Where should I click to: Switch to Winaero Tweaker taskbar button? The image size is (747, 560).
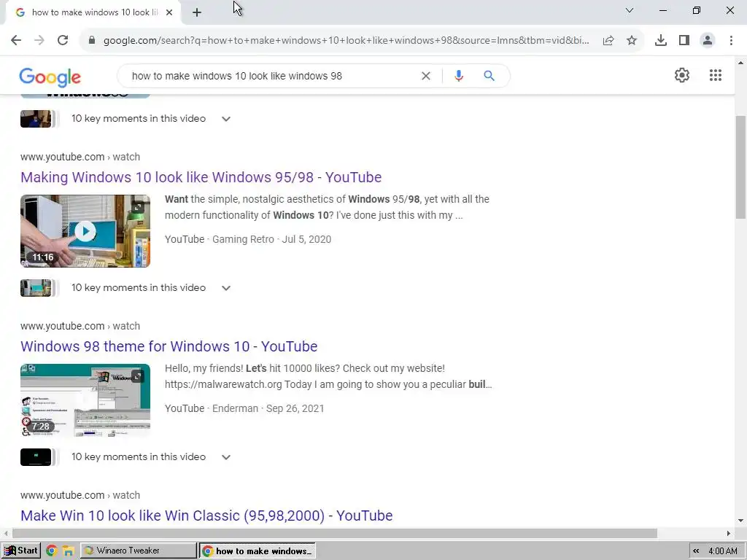tap(138, 551)
